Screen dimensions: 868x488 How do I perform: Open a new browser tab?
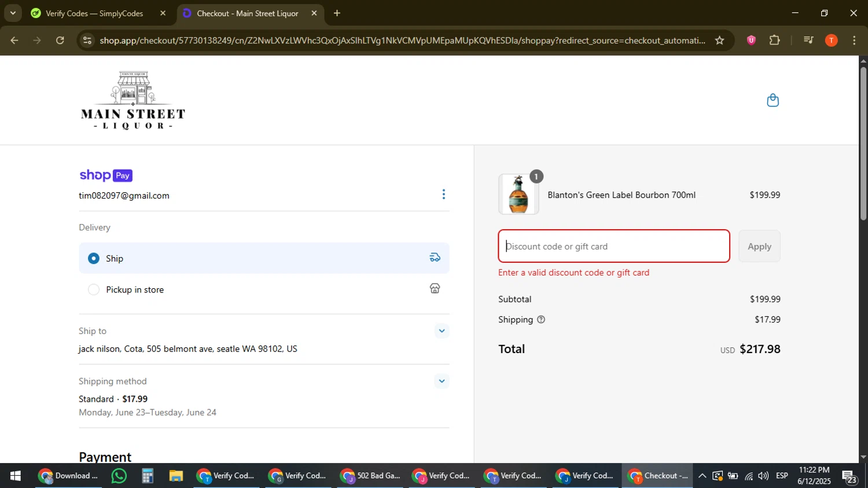click(337, 13)
